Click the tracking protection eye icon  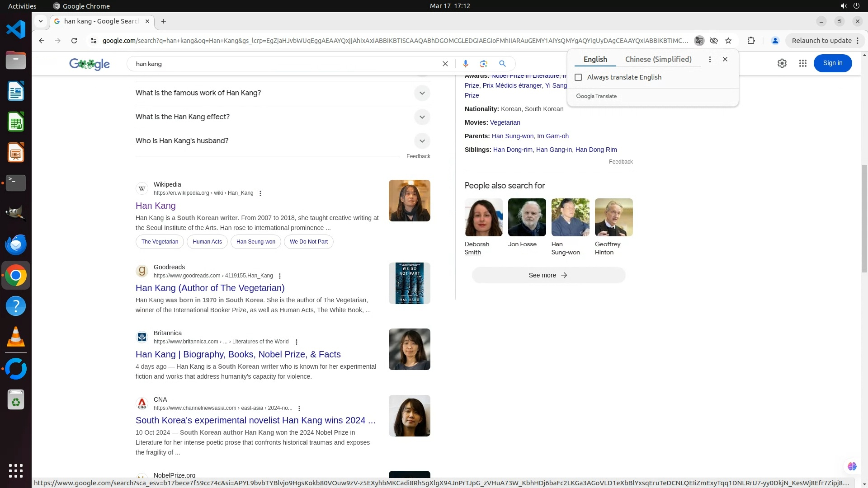click(x=714, y=41)
